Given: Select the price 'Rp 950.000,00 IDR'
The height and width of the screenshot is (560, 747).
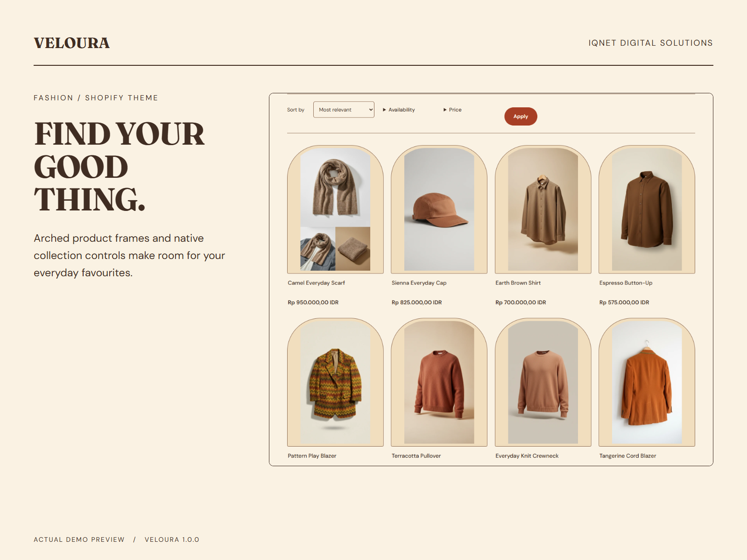Looking at the screenshot, I should (313, 302).
